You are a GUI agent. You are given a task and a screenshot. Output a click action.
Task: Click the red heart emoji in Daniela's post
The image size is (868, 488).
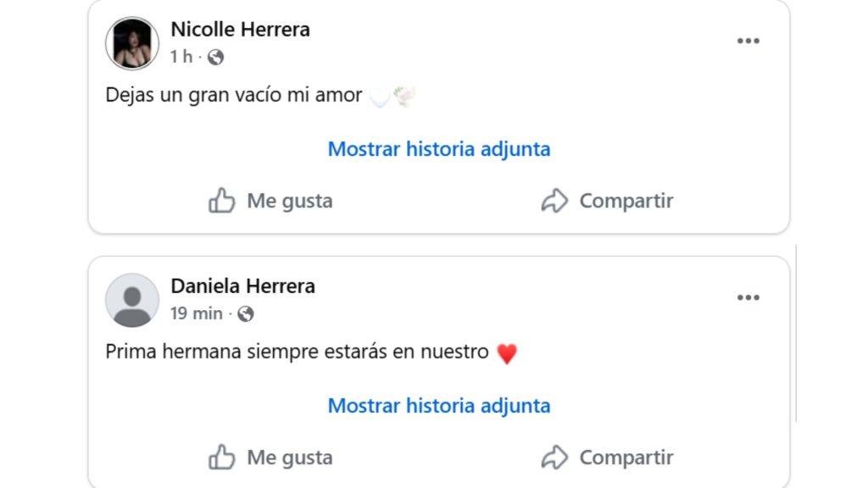[x=507, y=352]
